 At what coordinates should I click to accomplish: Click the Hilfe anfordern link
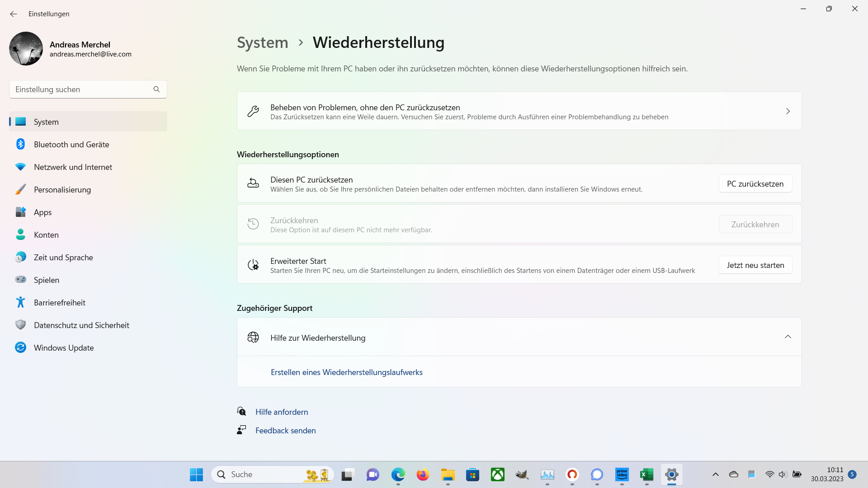click(x=281, y=412)
